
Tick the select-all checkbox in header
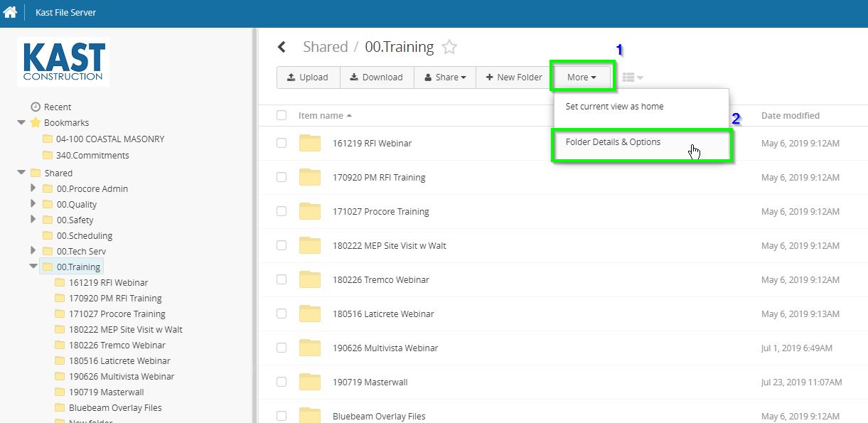(282, 115)
